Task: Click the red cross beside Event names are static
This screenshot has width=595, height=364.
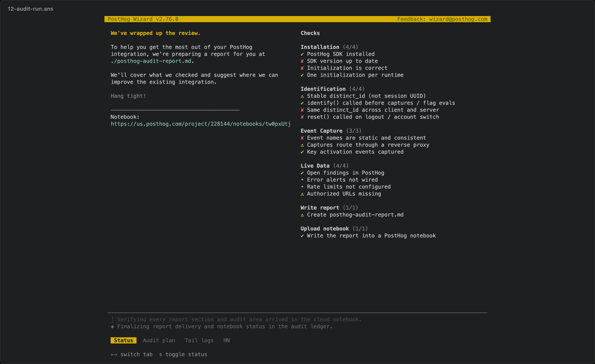Action: [302, 138]
